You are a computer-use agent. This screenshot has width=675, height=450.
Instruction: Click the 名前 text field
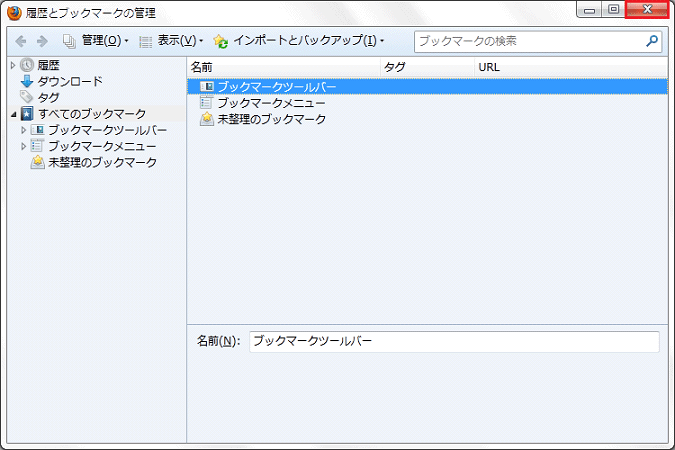[454, 341]
